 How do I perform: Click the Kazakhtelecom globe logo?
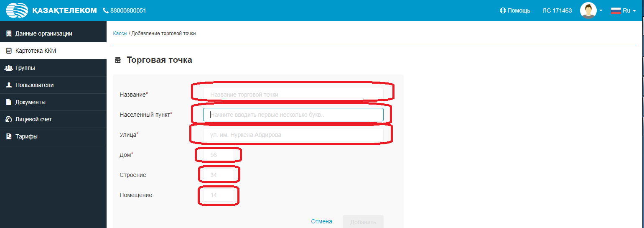coord(17,10)
